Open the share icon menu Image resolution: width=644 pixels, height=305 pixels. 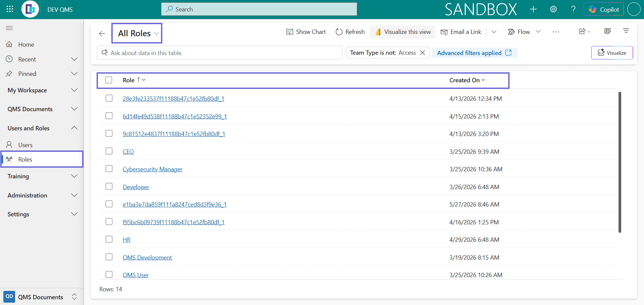[585, 31]
